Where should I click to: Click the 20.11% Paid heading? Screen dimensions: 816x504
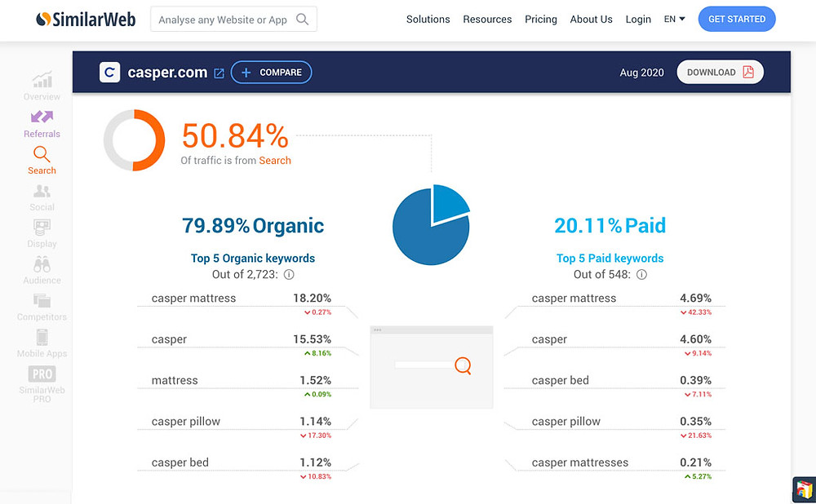pos(610,226)
